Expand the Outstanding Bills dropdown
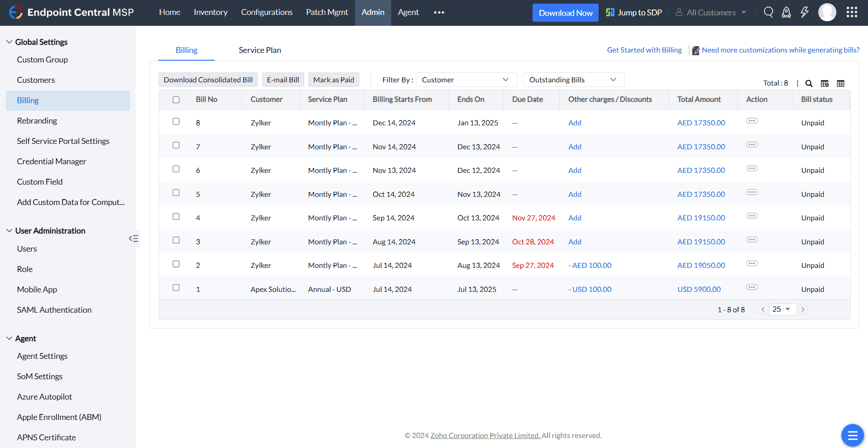Screen dimensions: 868x448 pos(573,80)
